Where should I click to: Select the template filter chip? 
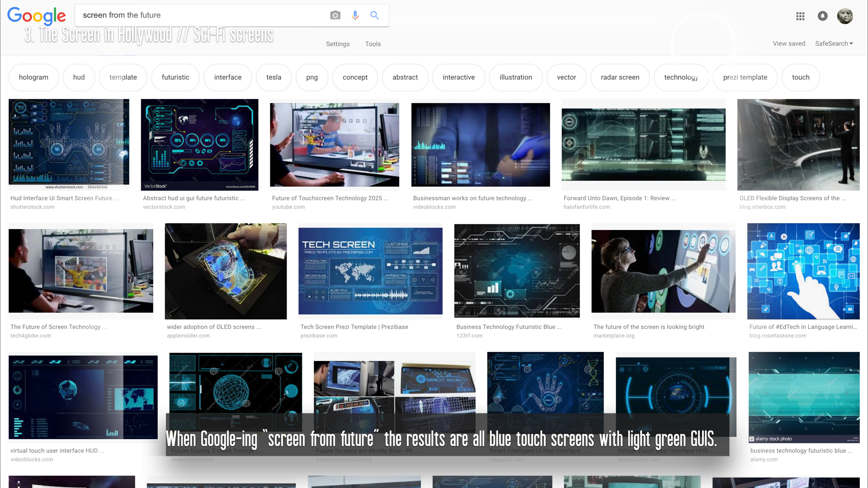point(123,77)
